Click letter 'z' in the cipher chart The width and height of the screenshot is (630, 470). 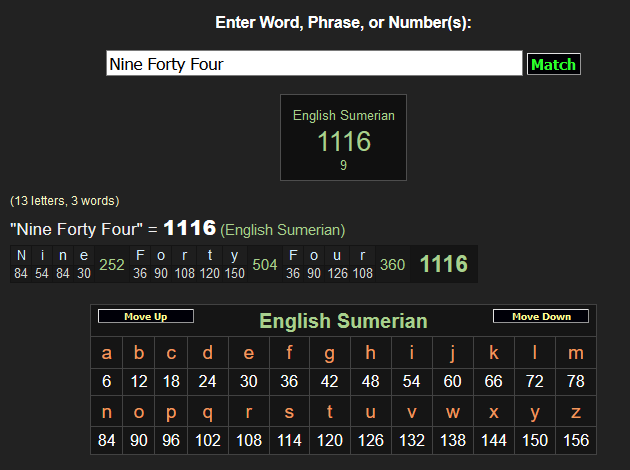tap(575, 411)
